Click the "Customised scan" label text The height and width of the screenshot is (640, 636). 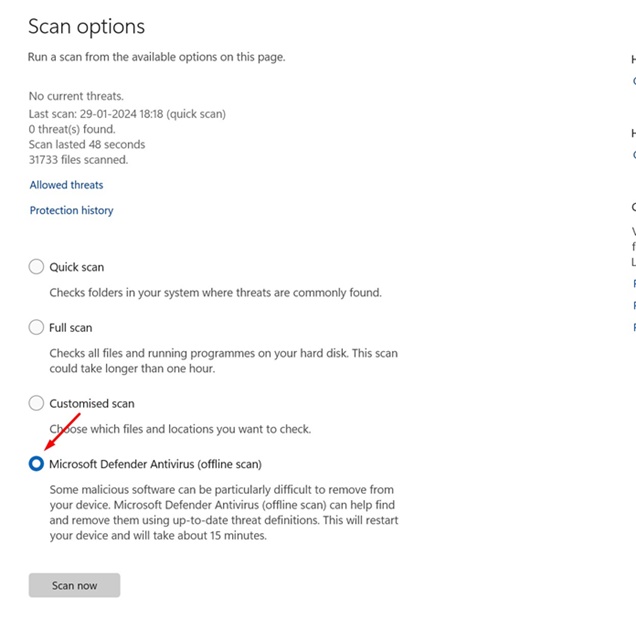(x=92, y=403)
